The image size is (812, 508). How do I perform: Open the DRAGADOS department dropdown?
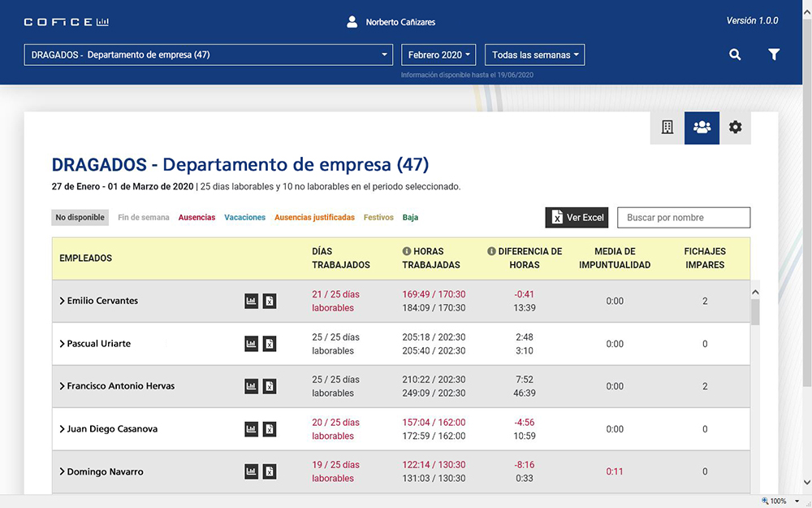(209, 55)
